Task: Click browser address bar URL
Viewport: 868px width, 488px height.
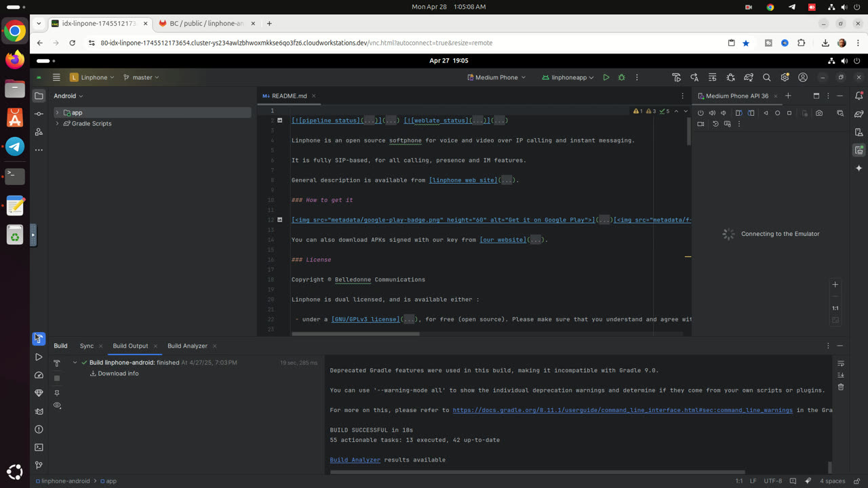Action: coord(296,43)
